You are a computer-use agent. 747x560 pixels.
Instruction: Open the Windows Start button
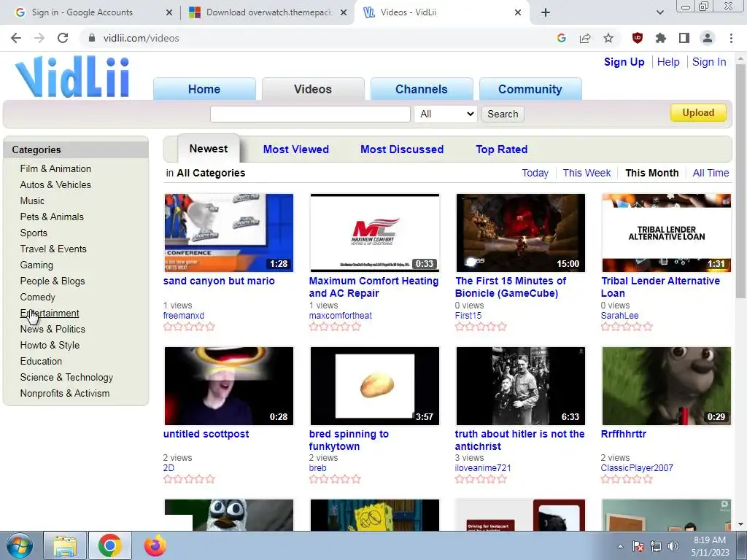20,545
